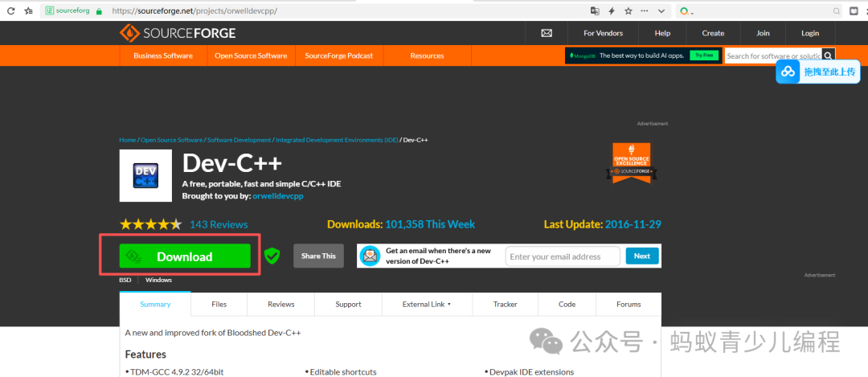Click the Open Source Excellence badge
This screenshot has width=868, height=377.
click(632, 162)
